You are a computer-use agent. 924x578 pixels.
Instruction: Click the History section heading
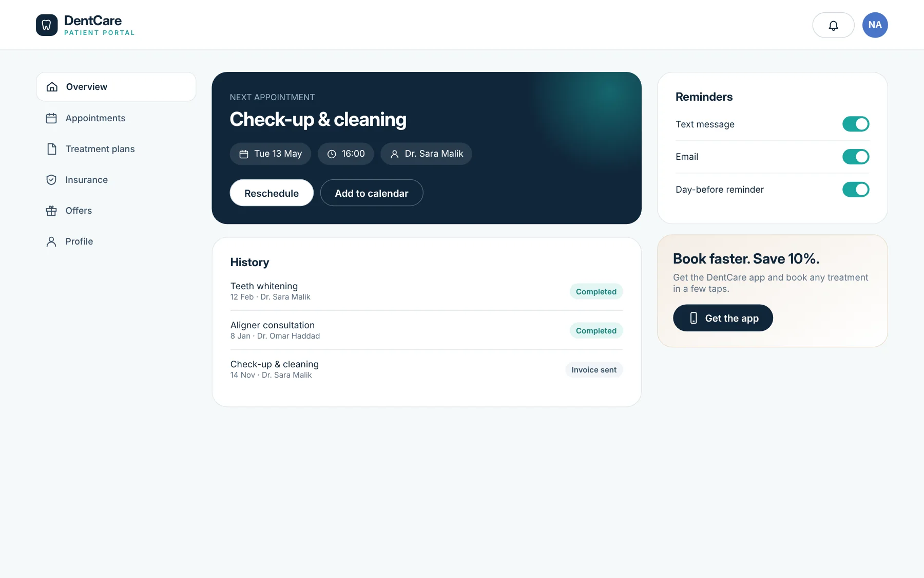click(x=249, y=262)
